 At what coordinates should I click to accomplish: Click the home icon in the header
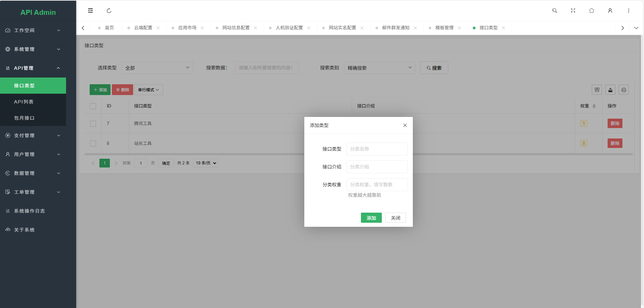click(591, 11)
